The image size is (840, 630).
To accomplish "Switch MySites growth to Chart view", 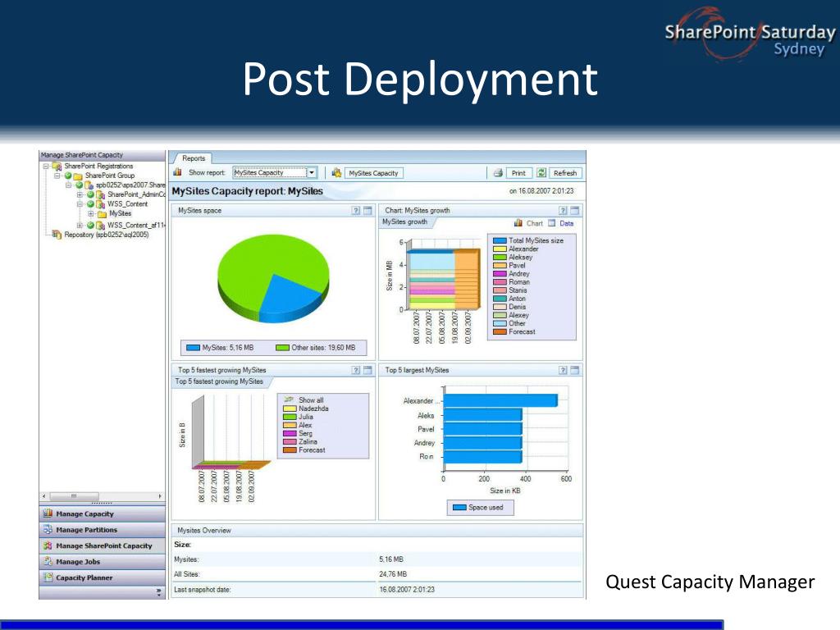I will [x=528, y=223].
